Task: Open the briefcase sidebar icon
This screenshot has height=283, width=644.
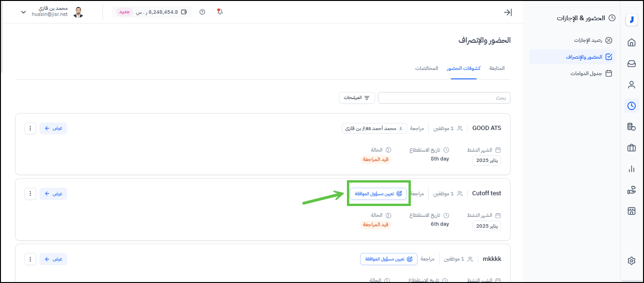Action: click(631, 148)
